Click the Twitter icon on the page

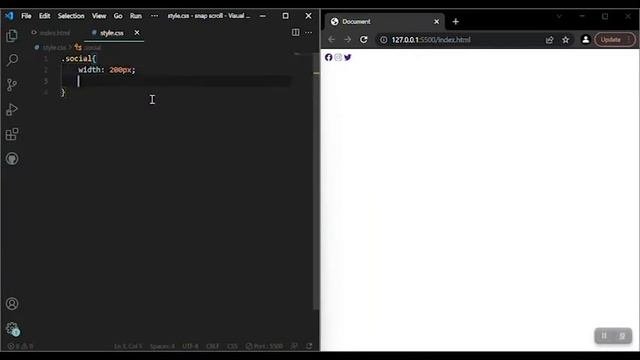347,57
